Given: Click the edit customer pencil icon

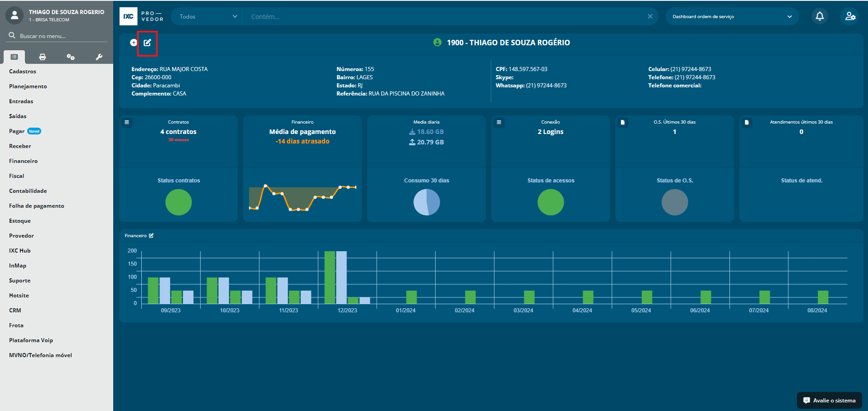Looking at the screenshot, I should pyautogui.click(x=147, y=43).
